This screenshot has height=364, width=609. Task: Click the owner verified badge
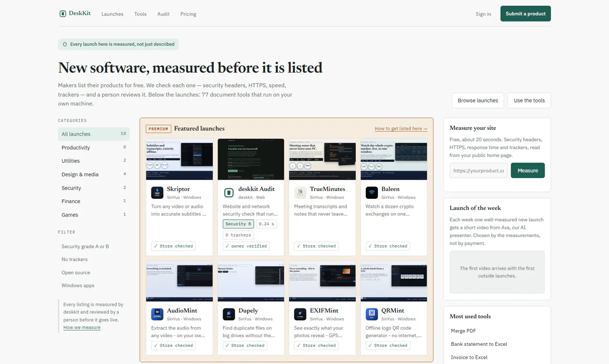pyautogui.click(x=246, y=246)
